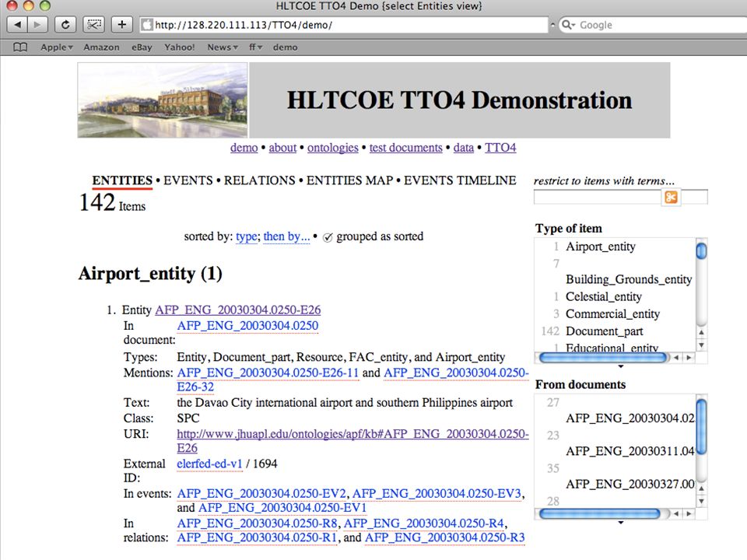This screenshot has width=747, height=560.
Task: Open entity AFP_ENG_20030304.0250-E26 link
Action: point(238,310)
